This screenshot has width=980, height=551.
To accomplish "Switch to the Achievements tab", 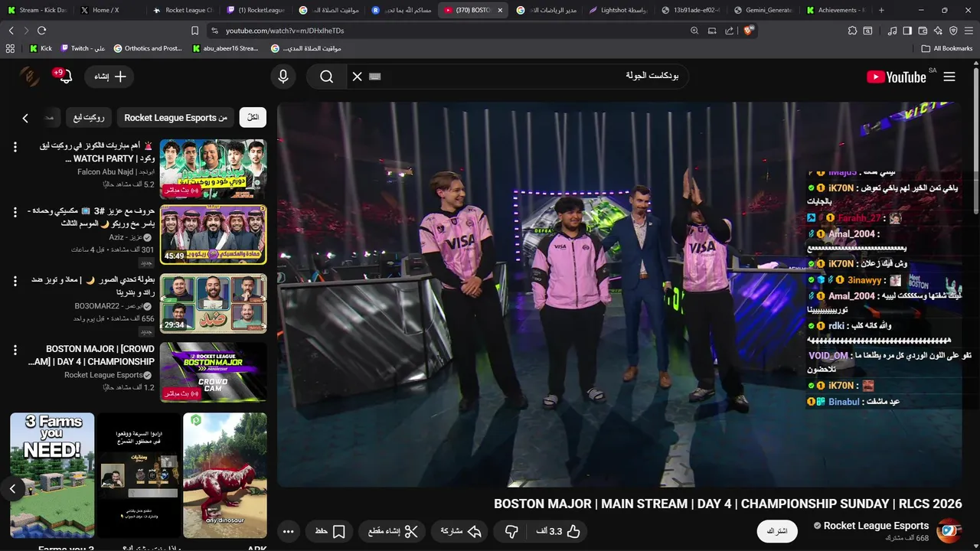I will pos(836,10).
